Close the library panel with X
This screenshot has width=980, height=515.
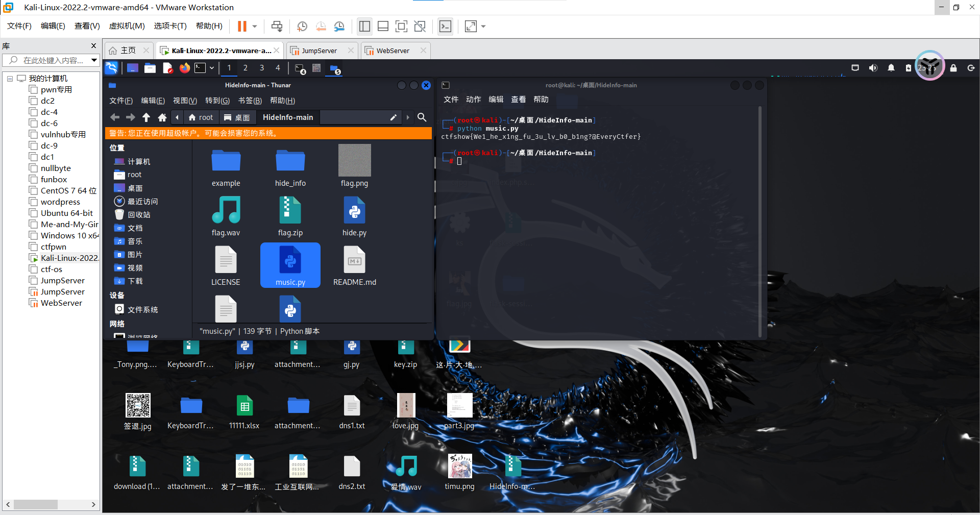(93, 46)
